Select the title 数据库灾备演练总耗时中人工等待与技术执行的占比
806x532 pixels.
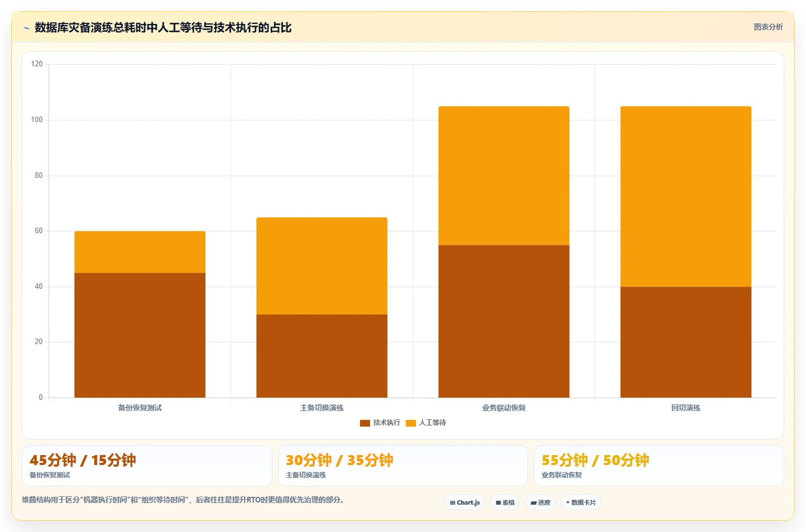point(163,27)
